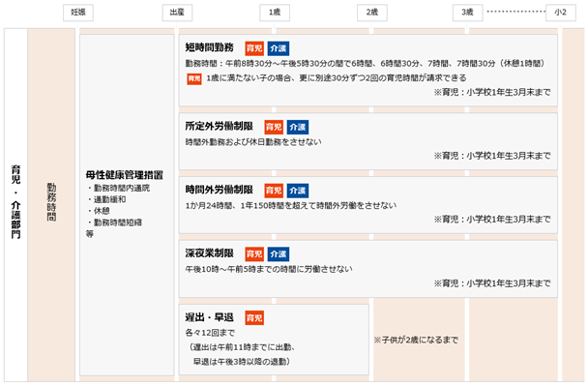Select the 小2 timeline marker
The image size is (588, 386).
561,13
